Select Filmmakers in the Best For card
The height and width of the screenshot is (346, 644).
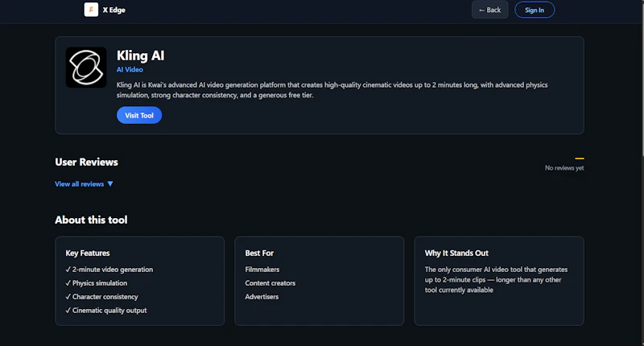click(262, 270)
